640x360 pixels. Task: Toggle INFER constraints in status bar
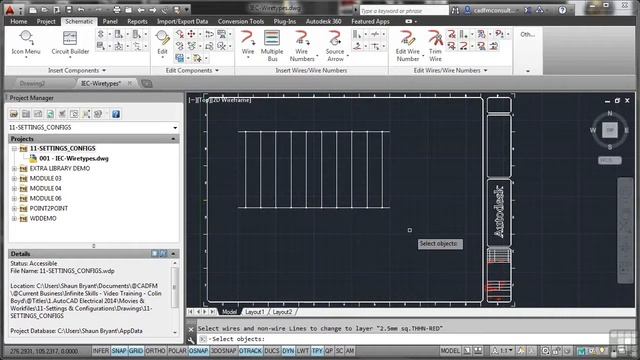101,351
